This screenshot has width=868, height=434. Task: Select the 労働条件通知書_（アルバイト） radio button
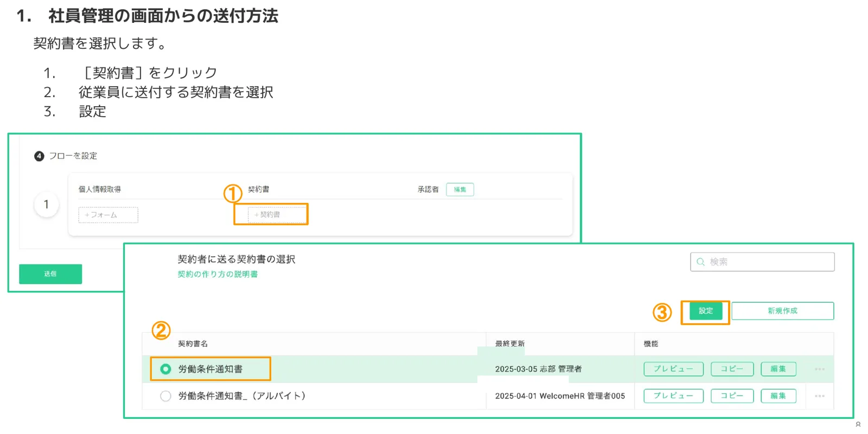[x=165, y=396]
